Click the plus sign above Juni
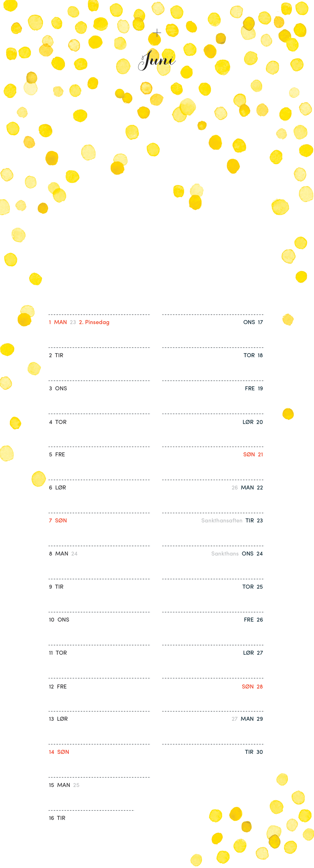This screenshot has width=314, height=868. (157, 33)
